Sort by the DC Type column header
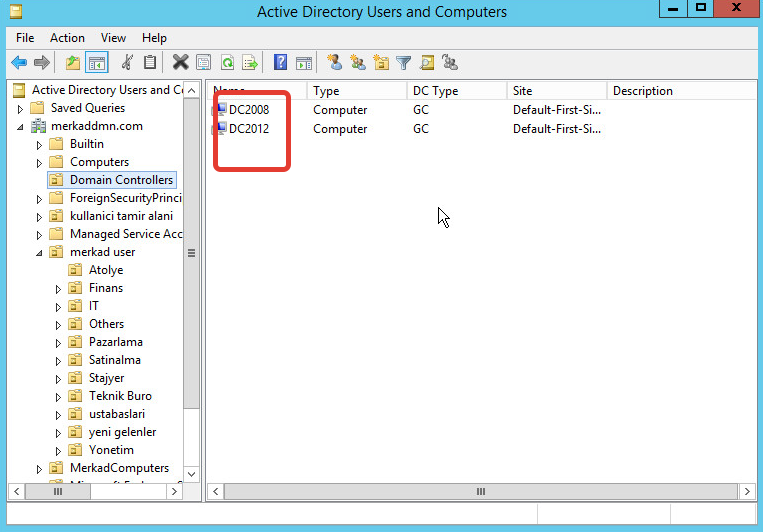The image size is (763, 532). pyautogui.click(x=457, y=91)
